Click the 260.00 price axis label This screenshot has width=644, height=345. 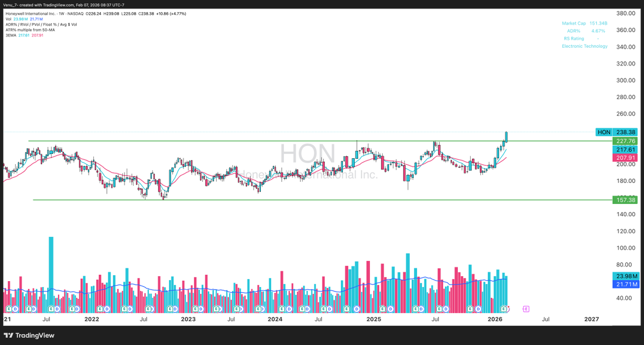(x=626, y=114)
